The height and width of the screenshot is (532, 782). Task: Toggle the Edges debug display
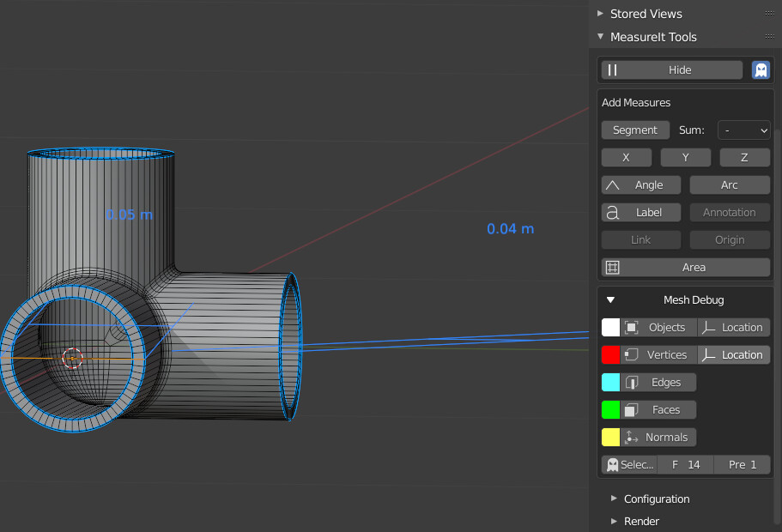click(659, 382)
